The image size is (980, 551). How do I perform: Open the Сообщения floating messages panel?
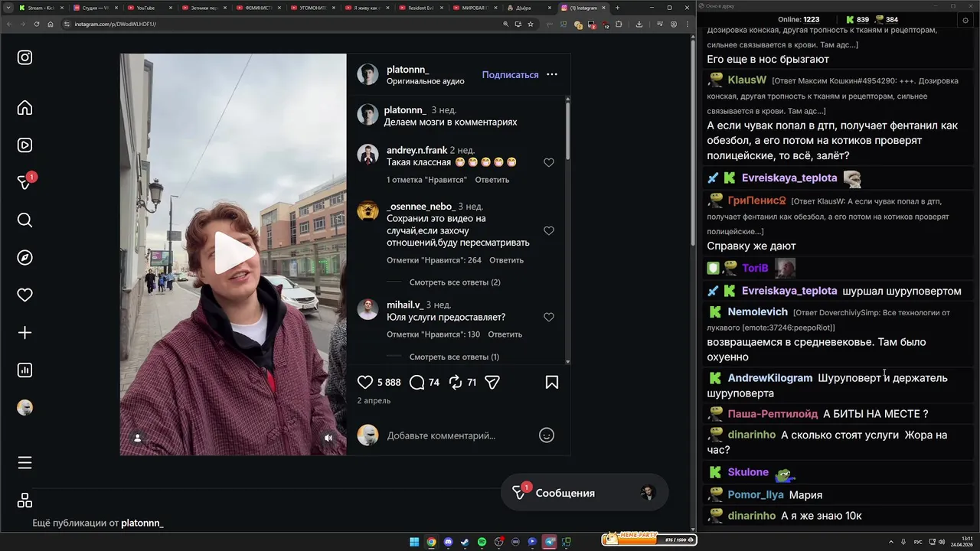point(584,493)
